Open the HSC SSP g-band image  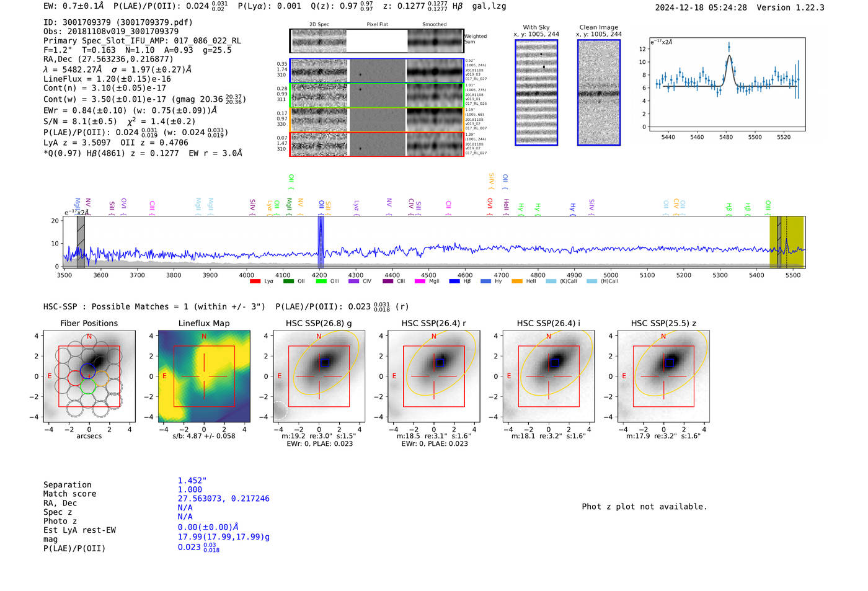click(x=319, y=376)
